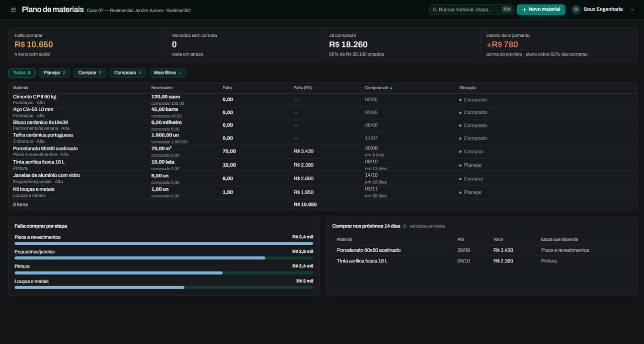Click the Falta comprar R$ 10.650 card

point(87,45)
